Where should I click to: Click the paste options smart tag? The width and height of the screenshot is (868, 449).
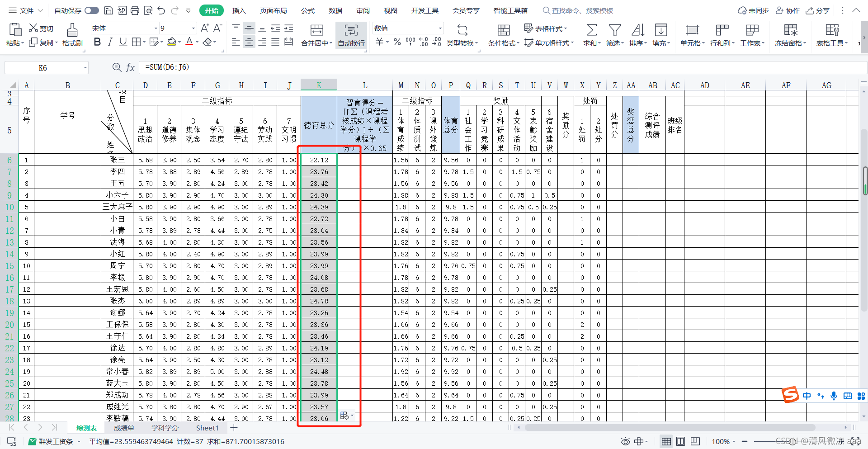pyautogui.click(x=346, y=416)
